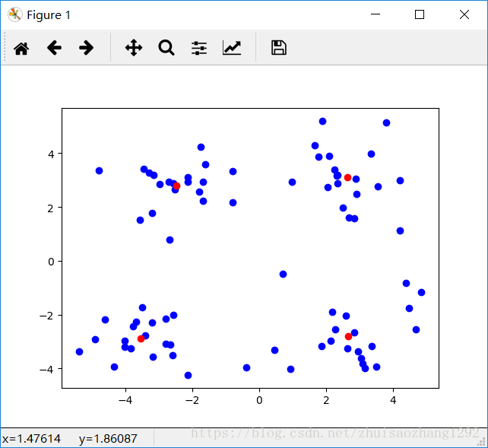Image resolution: width=488 pixels, height=448 pixels.
Task: Save the figure with the disk icon
Action: tap(279, 48)
